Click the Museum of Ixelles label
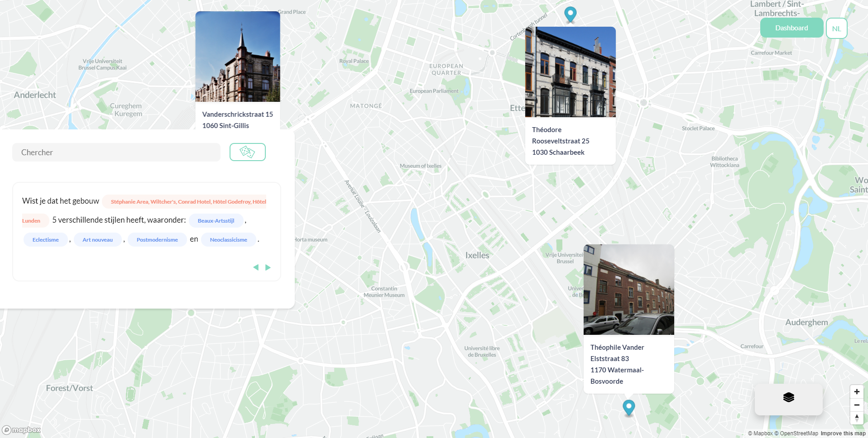Screen dimensions: 868x438 click(421, 166)
